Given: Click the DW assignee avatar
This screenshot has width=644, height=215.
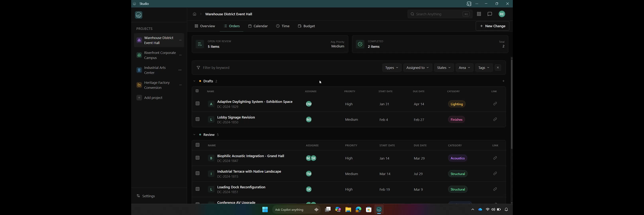Looking at the screenshot, I should click(x=309, y=104).
